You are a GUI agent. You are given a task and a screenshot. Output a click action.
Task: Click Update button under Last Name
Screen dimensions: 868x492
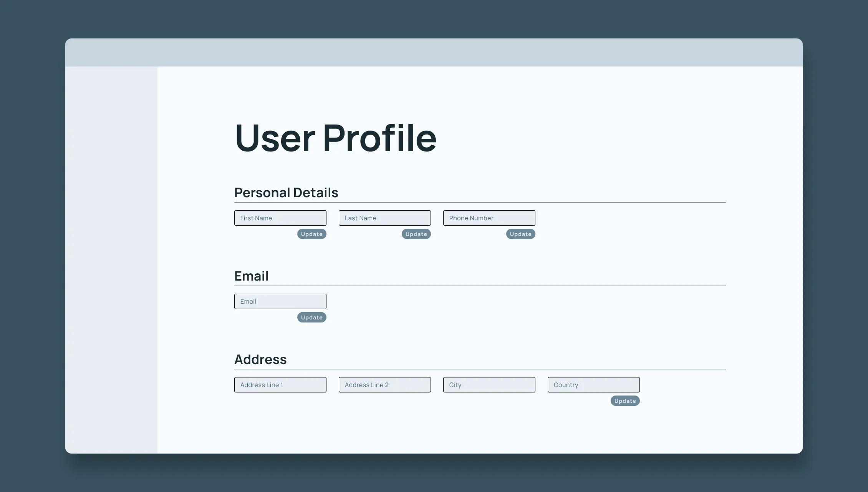(416, 234)
